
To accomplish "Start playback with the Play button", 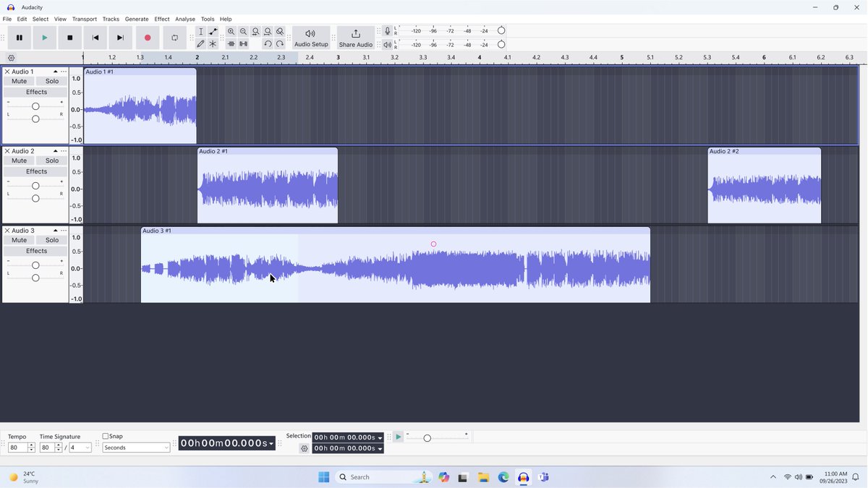I will (x=45, y=38).
